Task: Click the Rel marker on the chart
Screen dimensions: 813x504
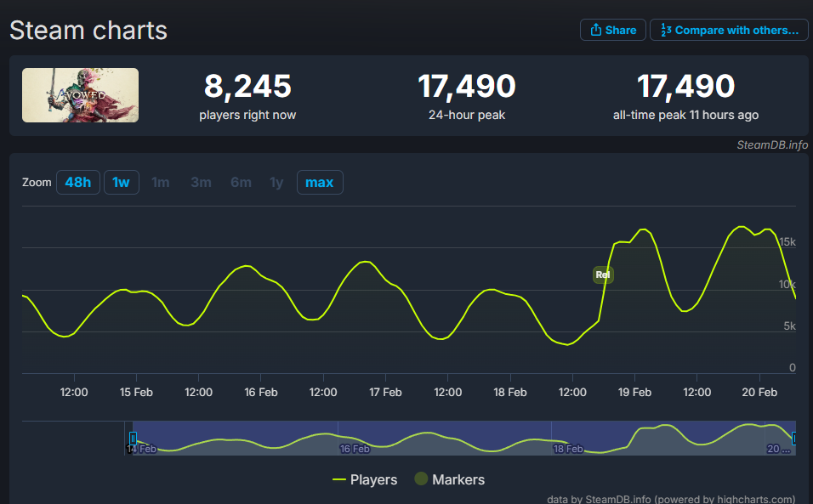Action: tap(603, 275)
